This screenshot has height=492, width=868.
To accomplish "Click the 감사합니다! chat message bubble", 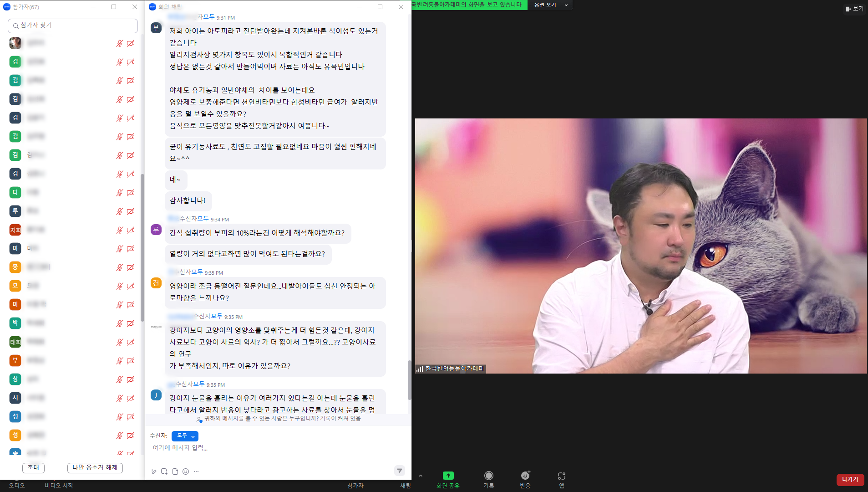I will (188, 201).
